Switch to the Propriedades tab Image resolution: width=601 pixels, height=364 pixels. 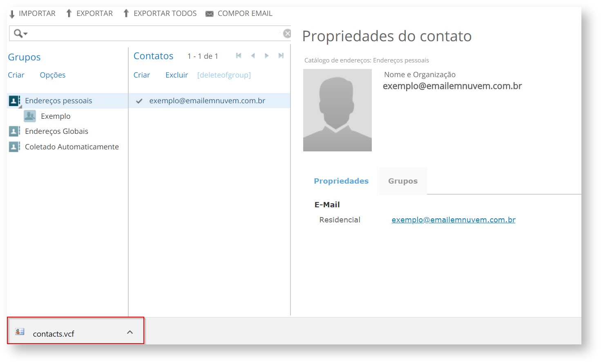(341, 181)
